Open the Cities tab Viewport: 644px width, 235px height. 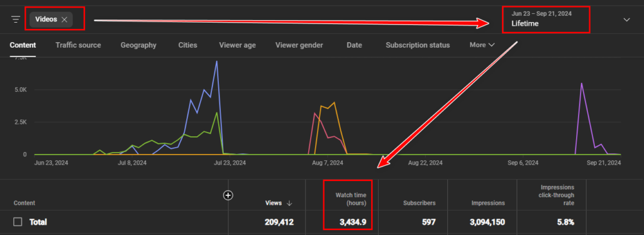(x=187, y=45)
